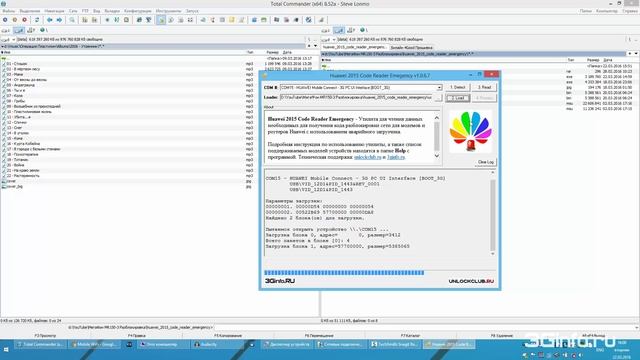Select file '10 - Пластилиновая жизнь'
This screenshot has width=640, height=360.
click(28, 111)
